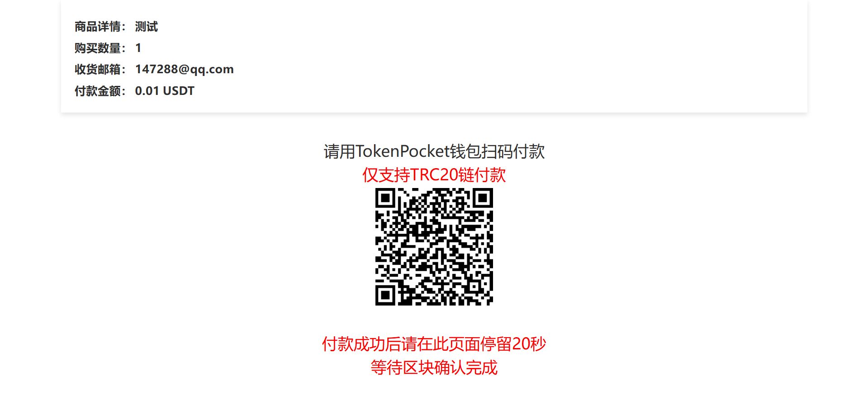
Task: Click the 购买数量 label
Action: (x=98, y=48)
